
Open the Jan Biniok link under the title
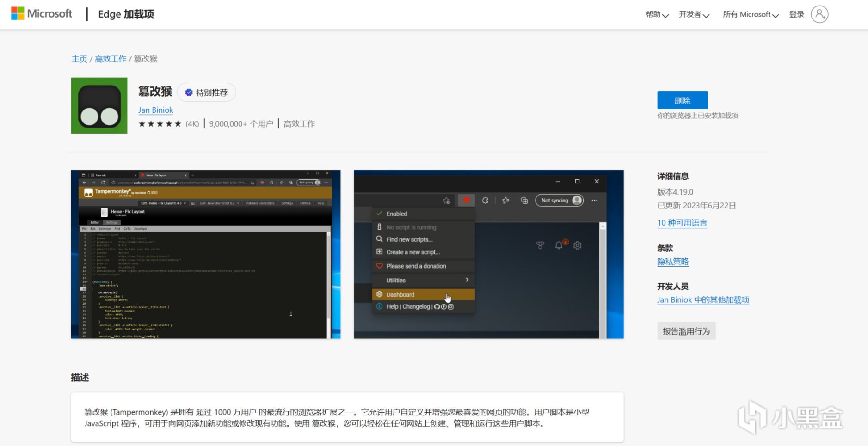[x=156, y=110]
